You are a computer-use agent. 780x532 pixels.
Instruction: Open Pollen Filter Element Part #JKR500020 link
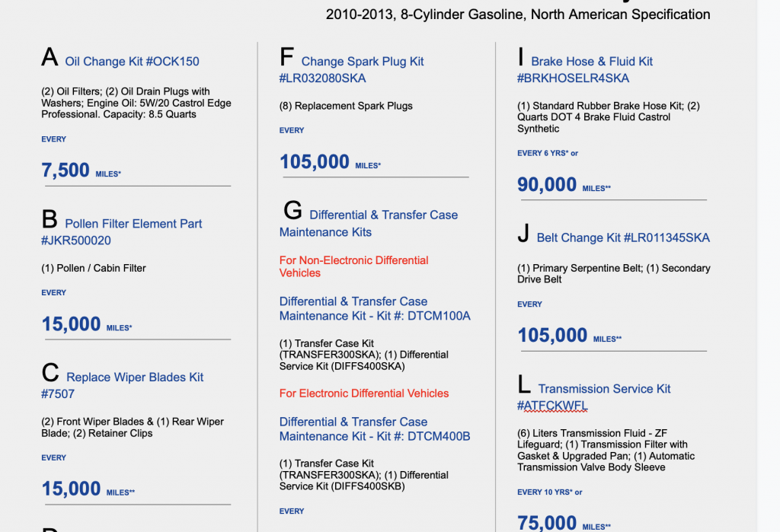pos(121,232)
